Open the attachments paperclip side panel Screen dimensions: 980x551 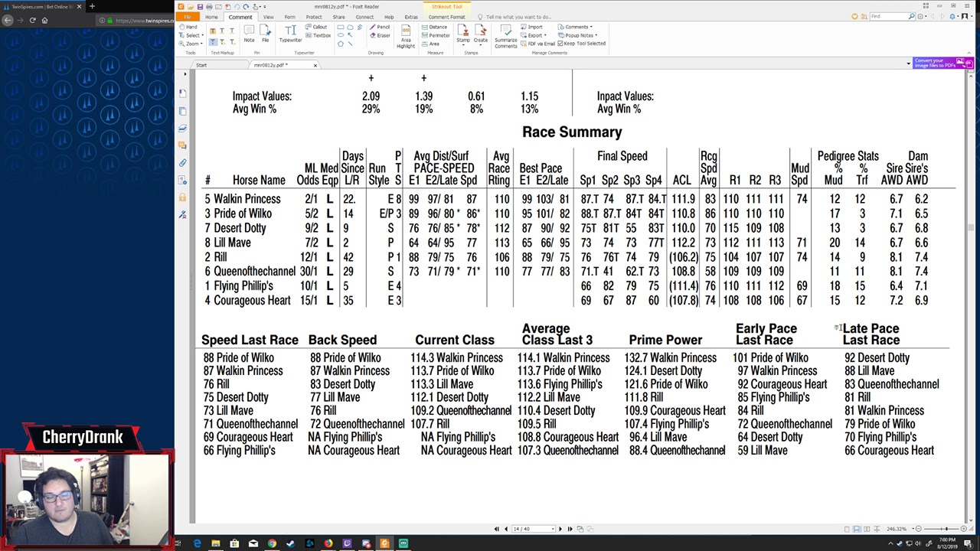click(182, 162)
